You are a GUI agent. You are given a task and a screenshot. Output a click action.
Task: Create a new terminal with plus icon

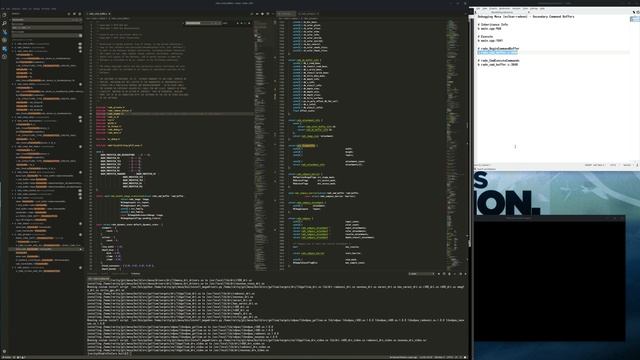pyautogui.click(x=439, y=274)
